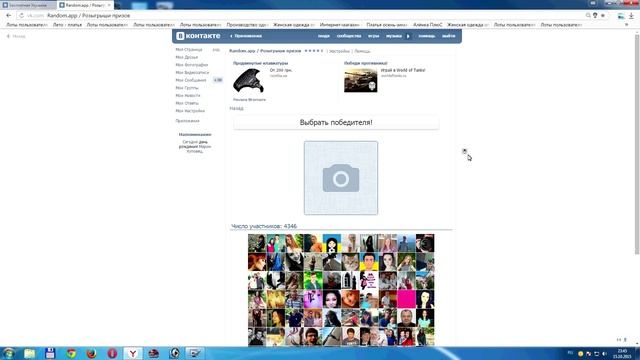Click the unread counter beside Мои Сообщения

218,80
